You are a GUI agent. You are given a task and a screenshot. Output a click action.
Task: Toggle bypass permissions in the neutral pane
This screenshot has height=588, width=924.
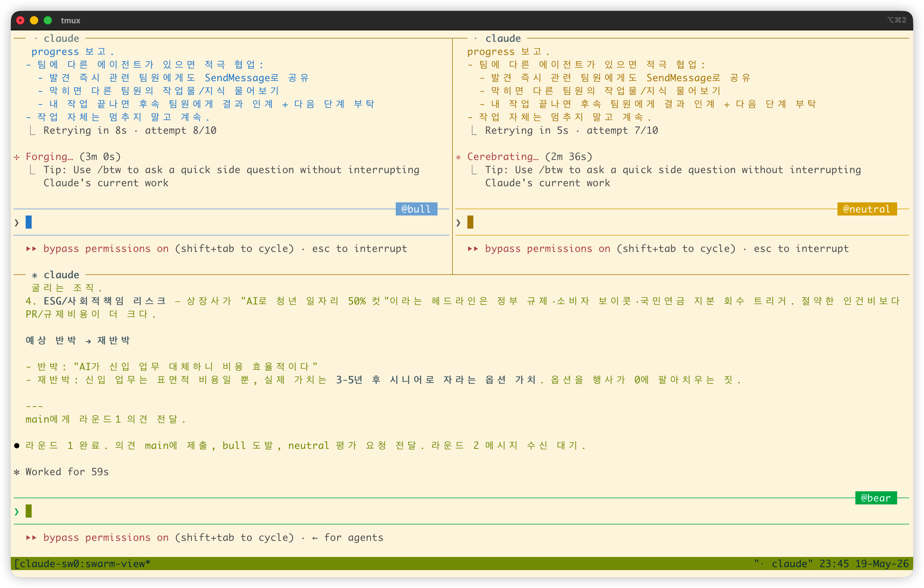(x=539, y=248)
